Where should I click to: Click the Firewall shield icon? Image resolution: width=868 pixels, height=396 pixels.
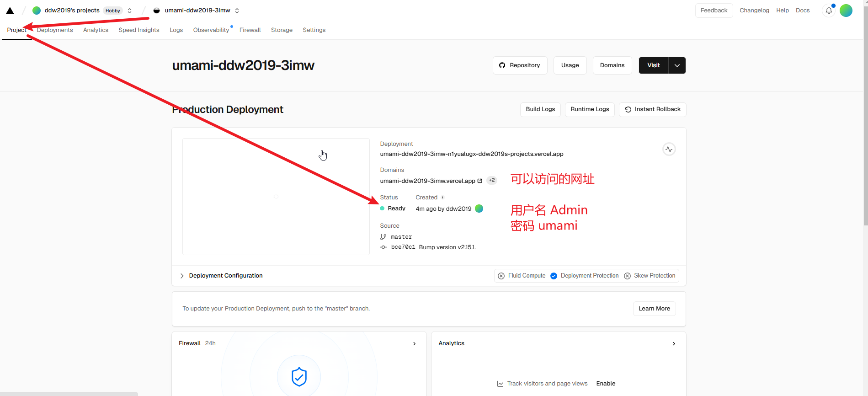coord(299,377)
